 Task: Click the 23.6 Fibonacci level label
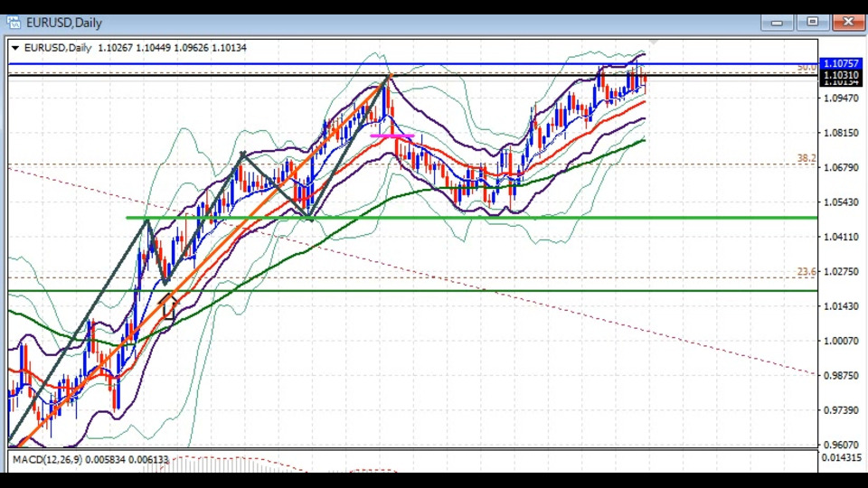tap(807, 272)
